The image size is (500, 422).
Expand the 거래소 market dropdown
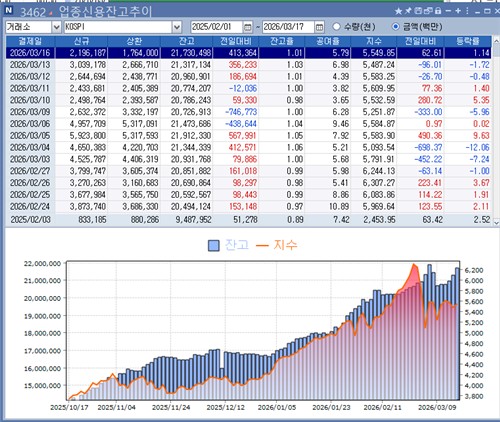57,27
